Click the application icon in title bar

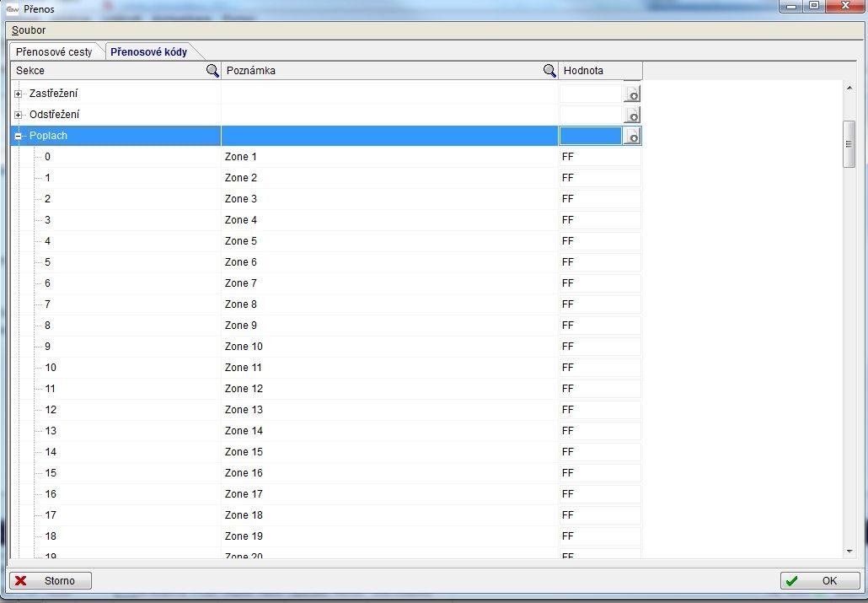(x=13, y=9)
